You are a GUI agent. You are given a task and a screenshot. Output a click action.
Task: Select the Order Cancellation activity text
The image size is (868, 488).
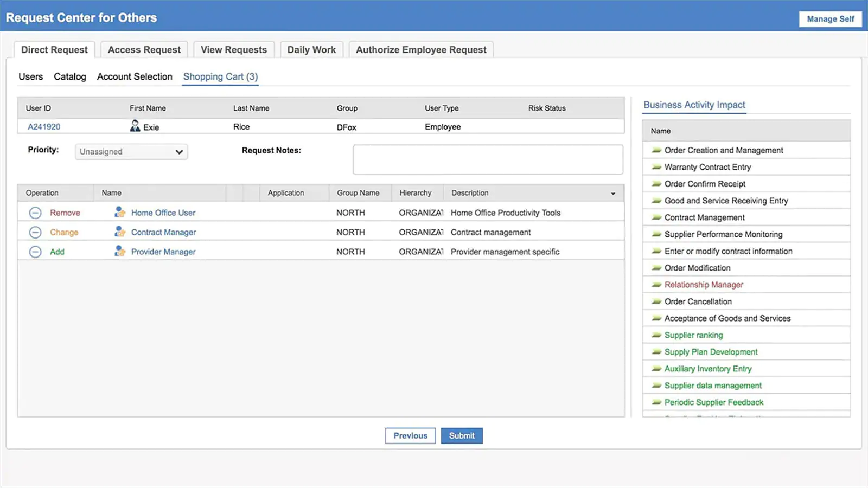coord(698,301)
